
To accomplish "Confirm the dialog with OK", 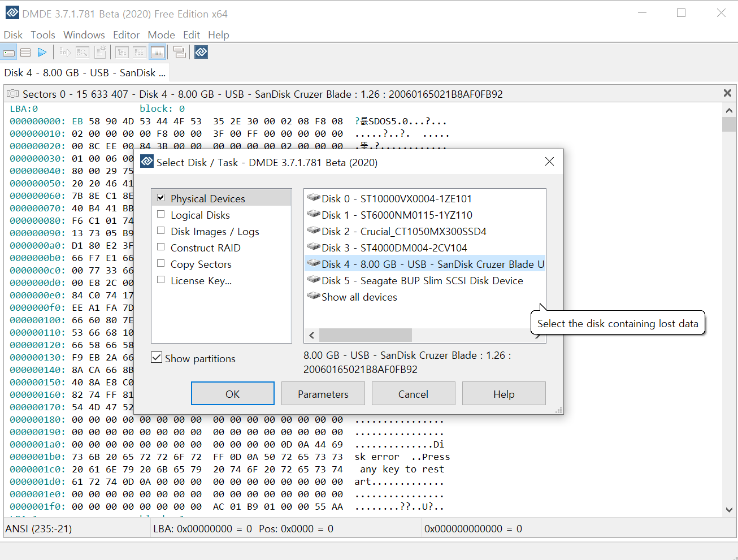I will [233, 394].
